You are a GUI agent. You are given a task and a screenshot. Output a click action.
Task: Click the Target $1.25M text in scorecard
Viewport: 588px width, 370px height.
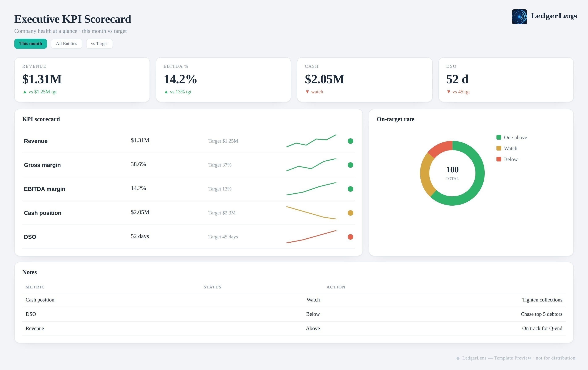[223, 141]
